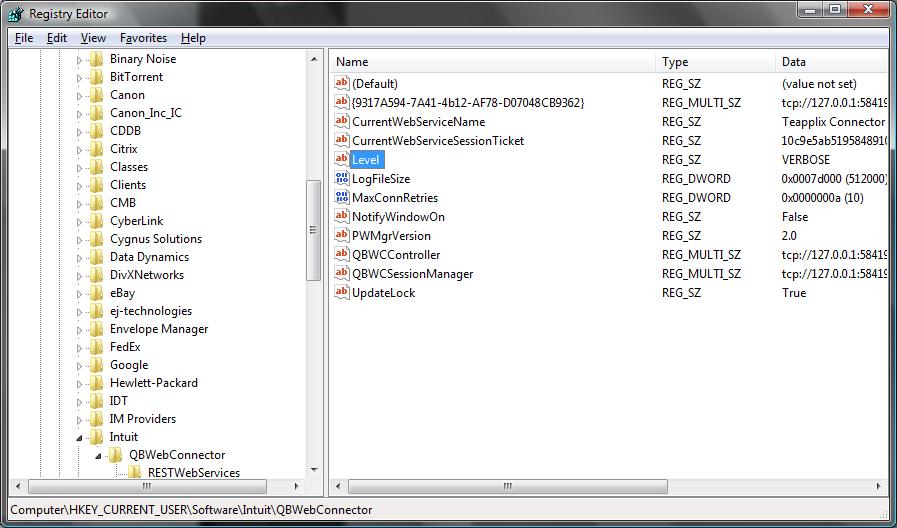Click the VERBOSE data value
The width and height of the screenshot is (897, 528).
(x=805, y=160)
